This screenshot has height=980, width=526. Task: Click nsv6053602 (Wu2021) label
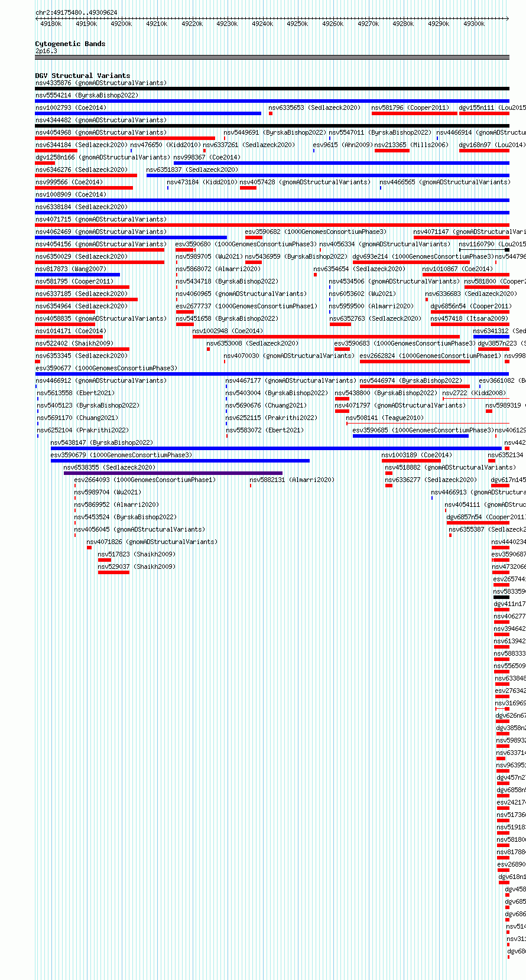tap(363, 294)
